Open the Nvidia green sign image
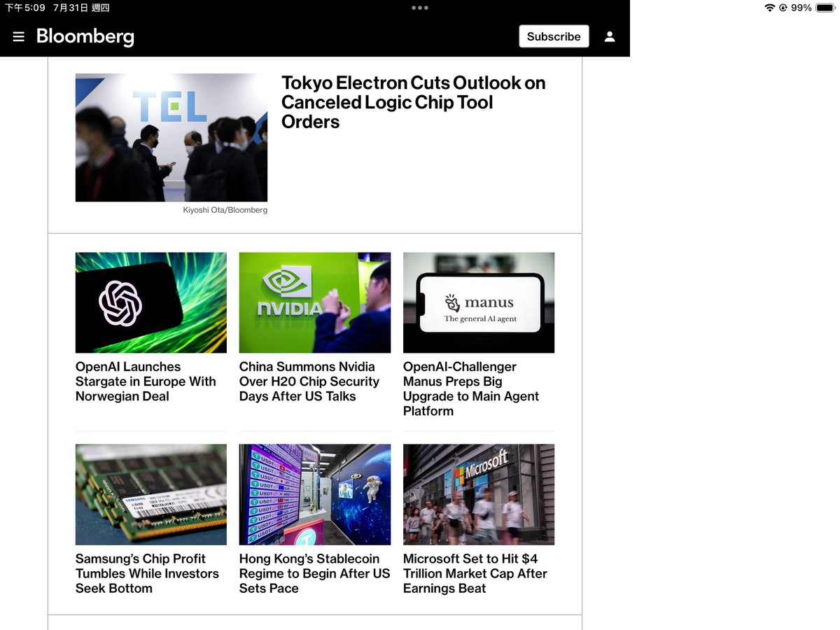 pyautogui.click(x=315, y=302)
